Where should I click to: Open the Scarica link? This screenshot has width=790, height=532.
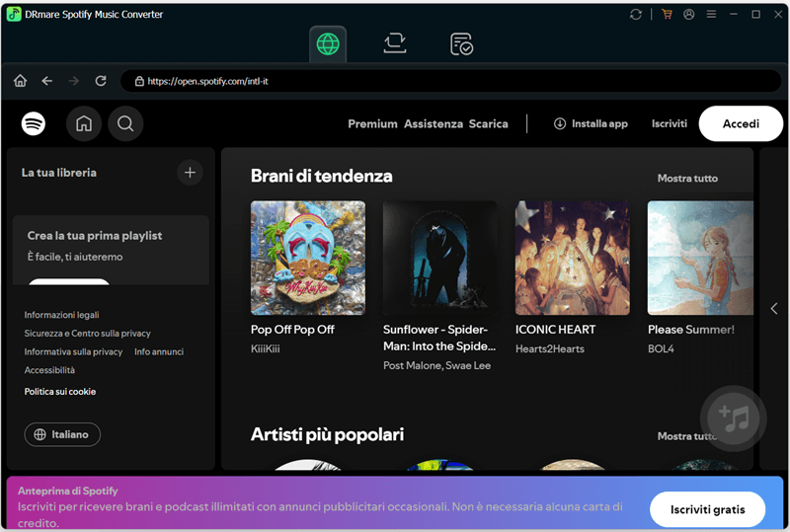488,124
